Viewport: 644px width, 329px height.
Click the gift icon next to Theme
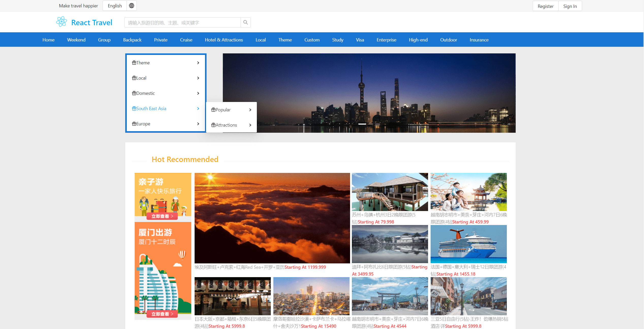pos(134,63)
